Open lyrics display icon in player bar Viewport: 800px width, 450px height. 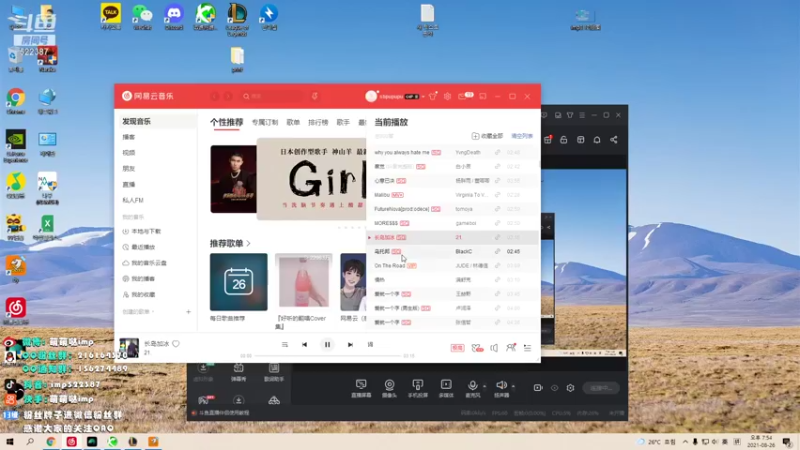[x=370, y=344]
